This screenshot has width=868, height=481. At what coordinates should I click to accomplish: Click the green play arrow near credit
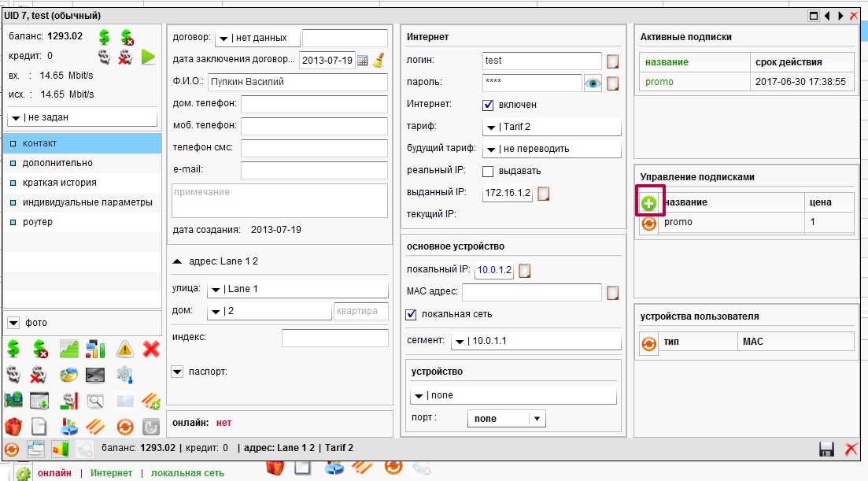click(x=148, y=57)
